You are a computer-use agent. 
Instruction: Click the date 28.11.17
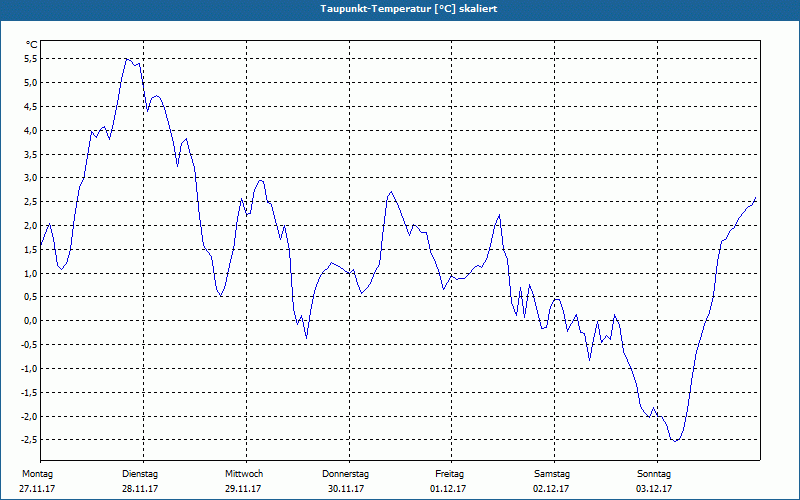[140, 489]
